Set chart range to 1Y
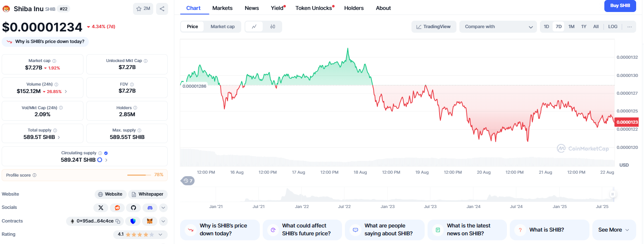Viewport: 644px width, 244px height. (584, 26)
